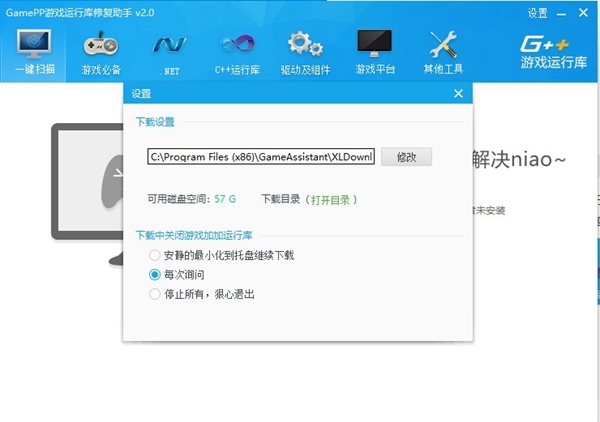The image size is (600, 422).
Task: Click the 解决niao~ text behind dialog
Action: (x=519, y=159)
